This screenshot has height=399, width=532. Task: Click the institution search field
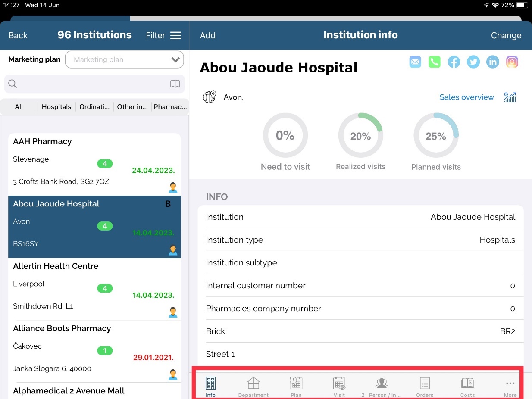[91, 84]
